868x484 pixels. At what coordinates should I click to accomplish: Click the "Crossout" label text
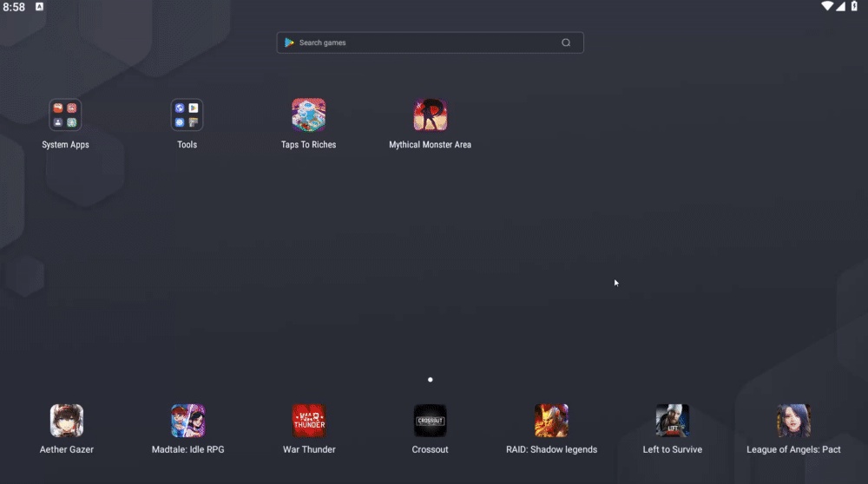click(431, 449)
